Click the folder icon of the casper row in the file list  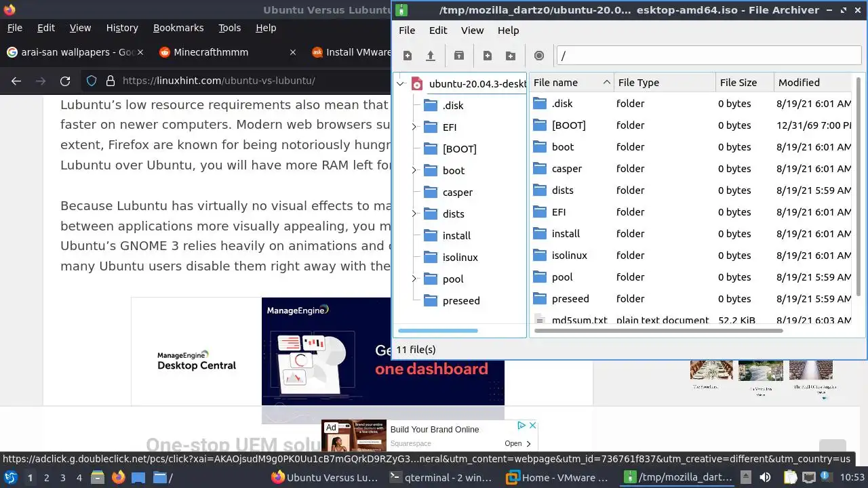click(540, 169)
